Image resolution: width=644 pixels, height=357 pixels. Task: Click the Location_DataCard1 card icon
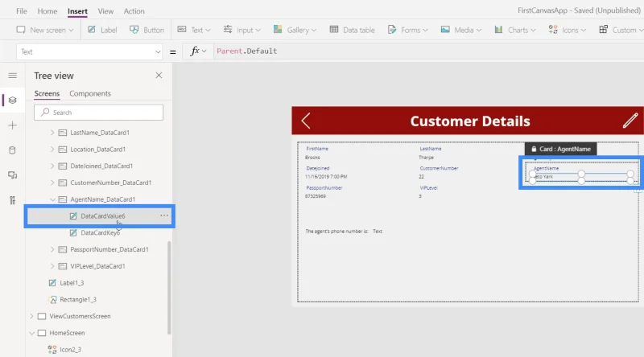coord(63,150)
